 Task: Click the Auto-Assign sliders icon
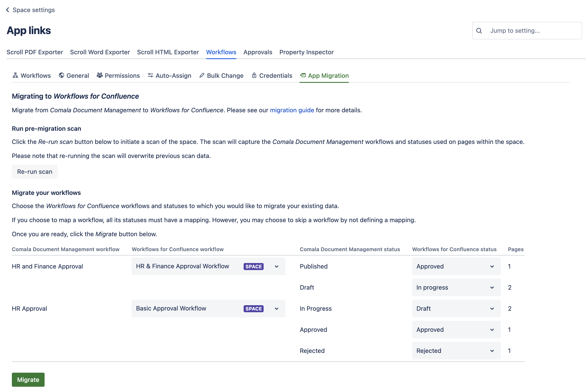(x=150, y=75)
